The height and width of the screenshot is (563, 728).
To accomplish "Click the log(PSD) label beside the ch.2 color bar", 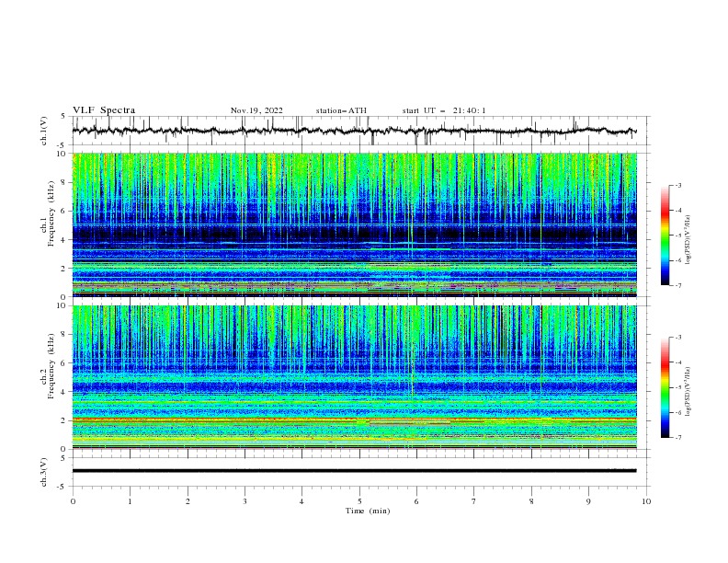I will click(688, 391).
